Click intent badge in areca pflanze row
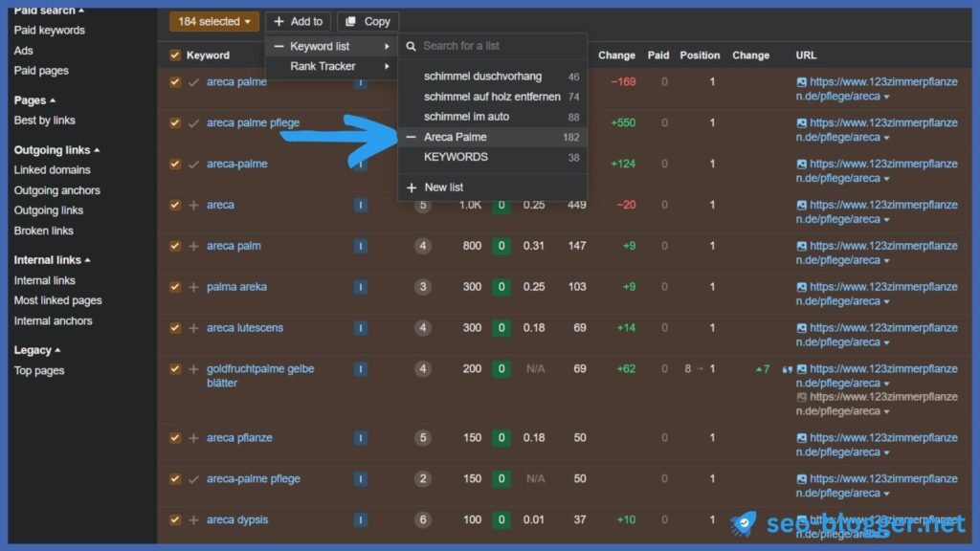Screen dimensions: 980x551 (361, 438)
